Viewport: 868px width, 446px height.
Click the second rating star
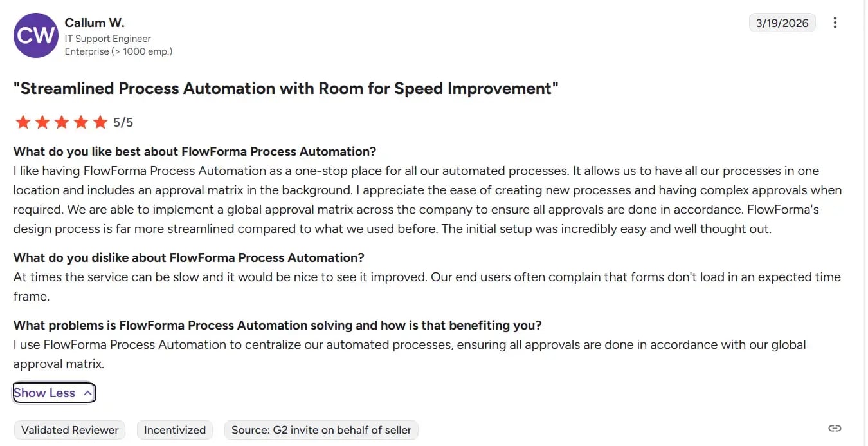(x=42, y=122)
